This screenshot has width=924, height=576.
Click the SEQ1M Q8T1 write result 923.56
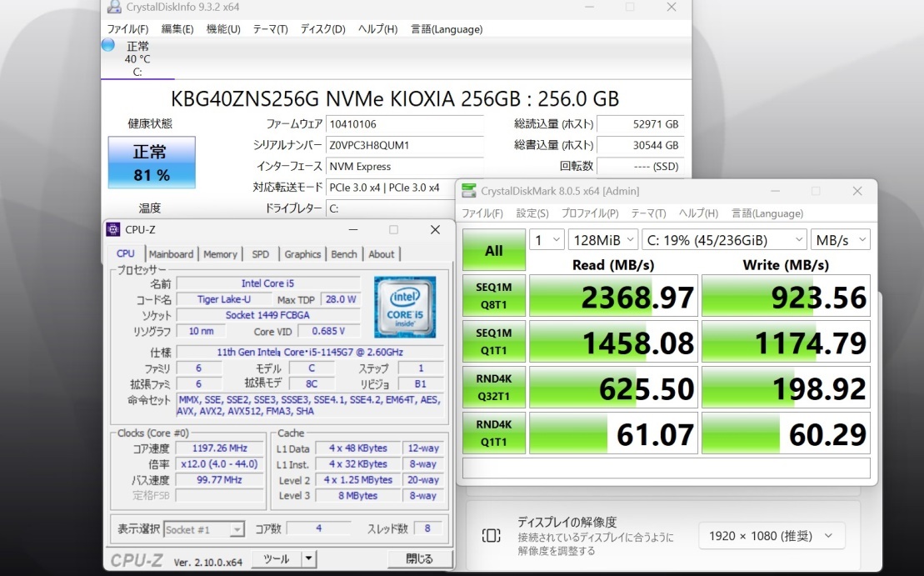pyautogui.click(x=786, y=296)
